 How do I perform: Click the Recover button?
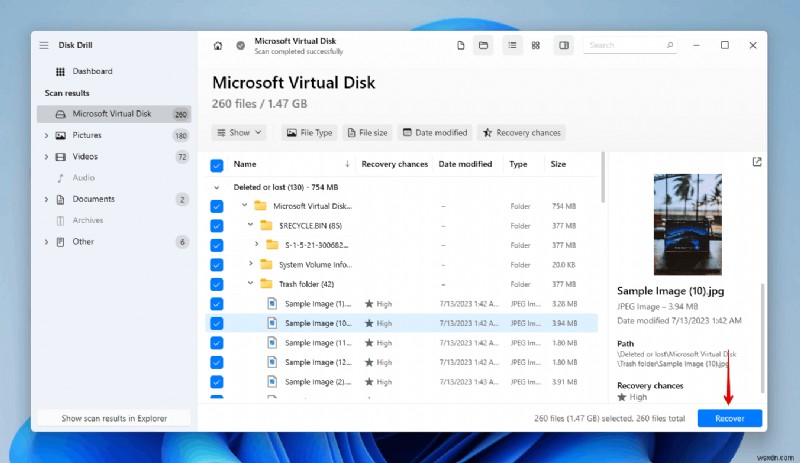[730, 419]
